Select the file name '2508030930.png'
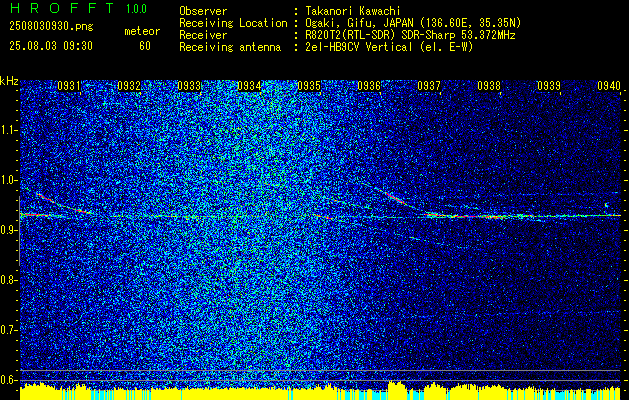This screenshot has width=629, height=400. pos(51,27)
